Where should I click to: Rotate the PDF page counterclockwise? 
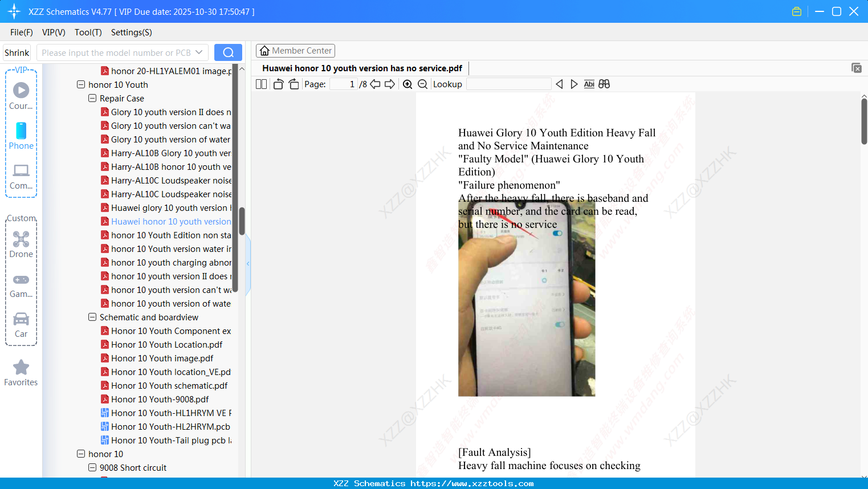point(278,84)
